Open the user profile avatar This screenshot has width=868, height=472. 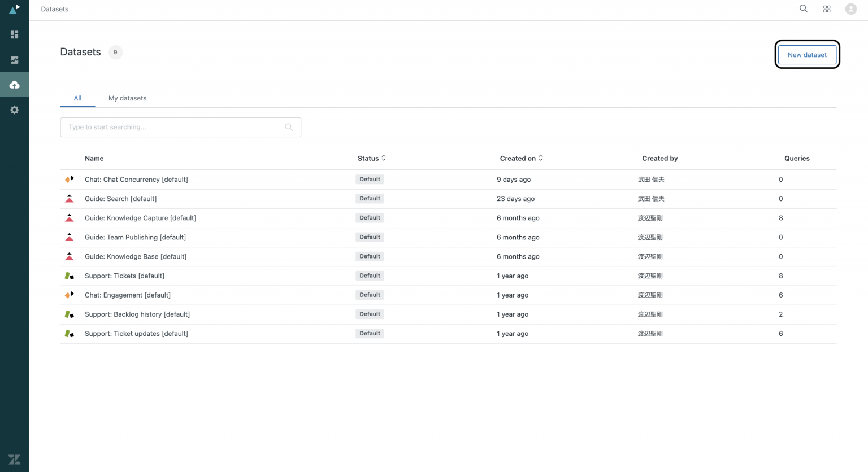pos(851,9)
